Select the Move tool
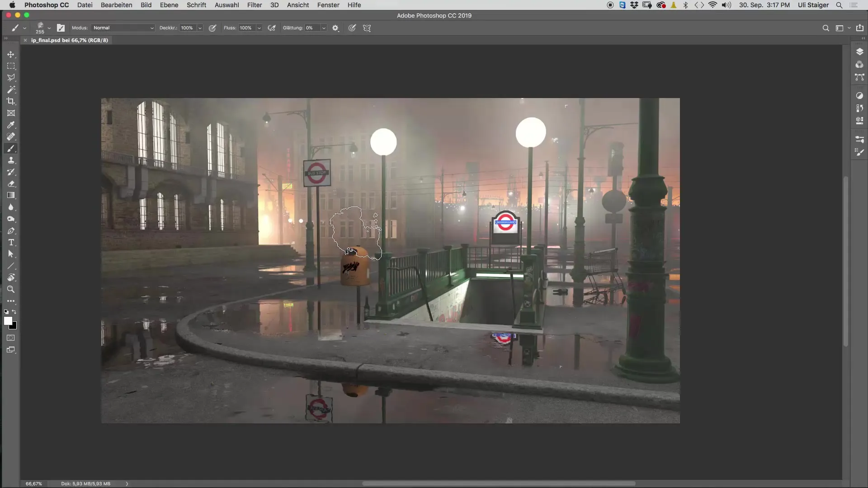868x488 pixels. (x=11, y=54)
